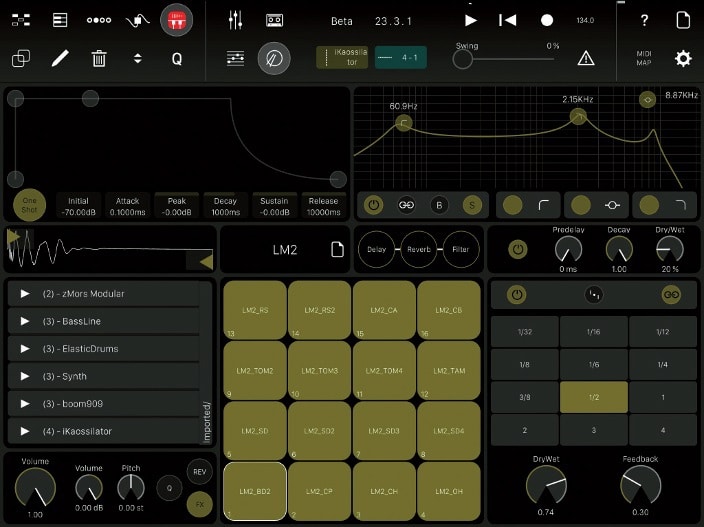Click the copy/duplicate icon
Screen dimensions: 704x527
pos(21,58)
